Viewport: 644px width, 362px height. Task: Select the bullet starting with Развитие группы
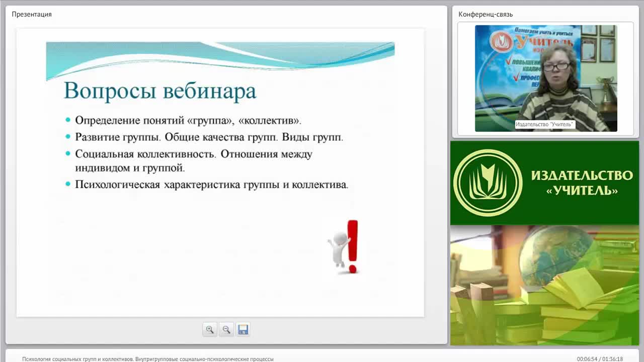(209, 137)
